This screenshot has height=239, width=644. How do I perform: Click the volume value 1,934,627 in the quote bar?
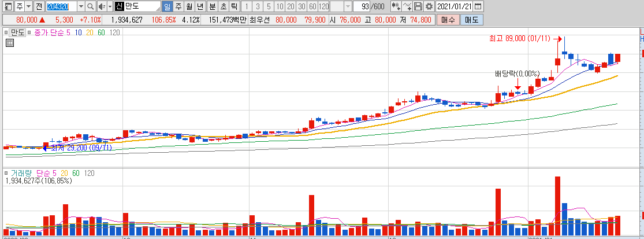pos(127,20)
